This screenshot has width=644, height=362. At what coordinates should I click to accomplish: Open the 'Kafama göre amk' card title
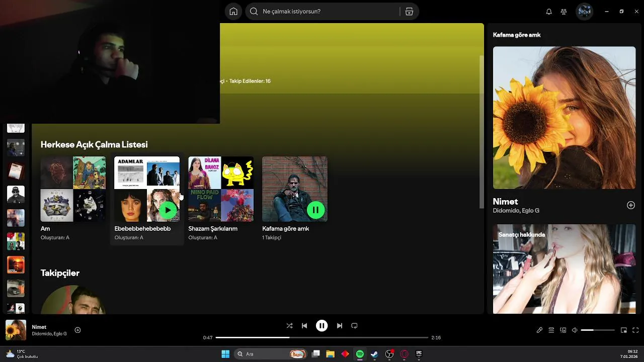pos(285,228)
